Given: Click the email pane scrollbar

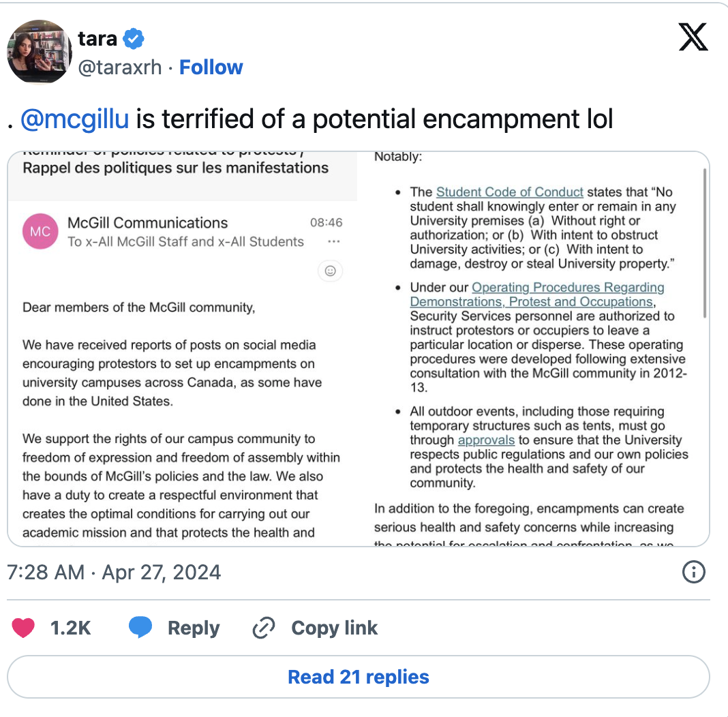Looking at the screenshot, I should coord(705,243).
